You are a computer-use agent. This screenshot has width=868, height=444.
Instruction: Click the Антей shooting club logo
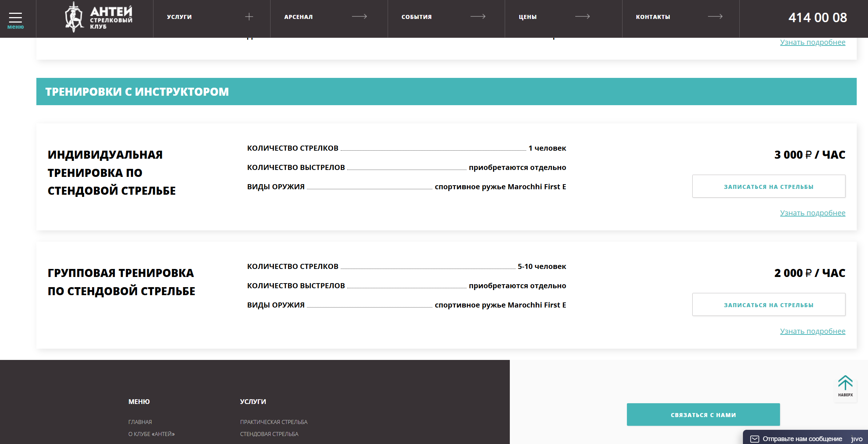click(x=99, y=17)
